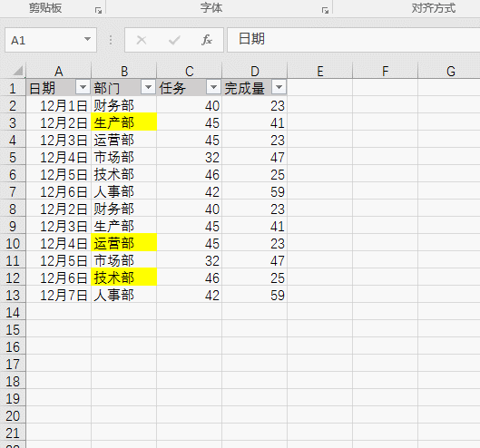Open the 任务 column filter dropdown
The image size is (480, 448).
[x=213, y=87]
